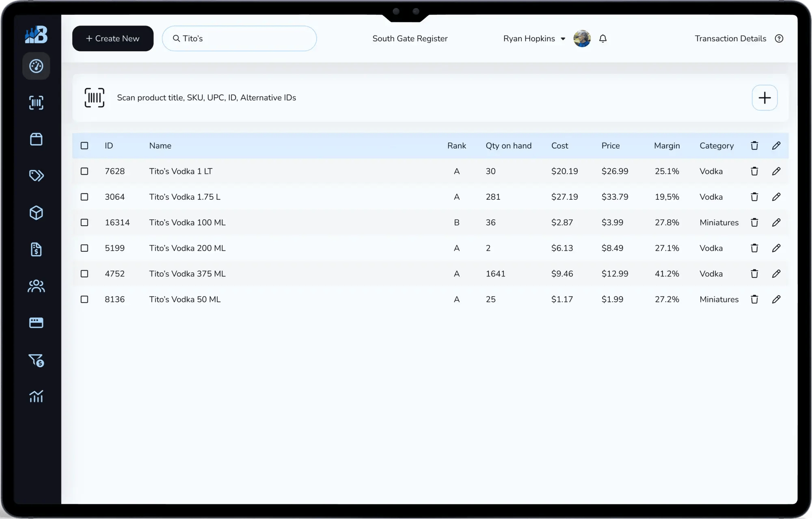
Task: Click the barcode scan icon in scan bar
Action: click(x=94, y=97)
